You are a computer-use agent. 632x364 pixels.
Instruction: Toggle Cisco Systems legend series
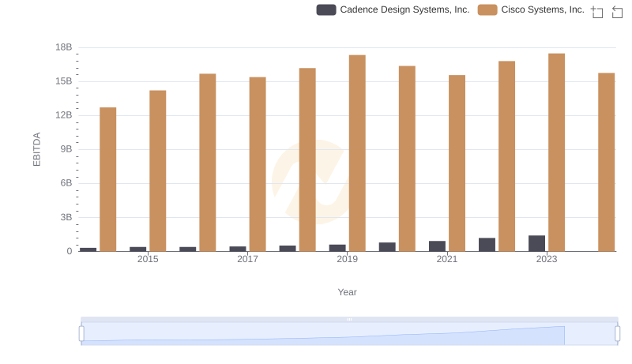coord(531,9)
